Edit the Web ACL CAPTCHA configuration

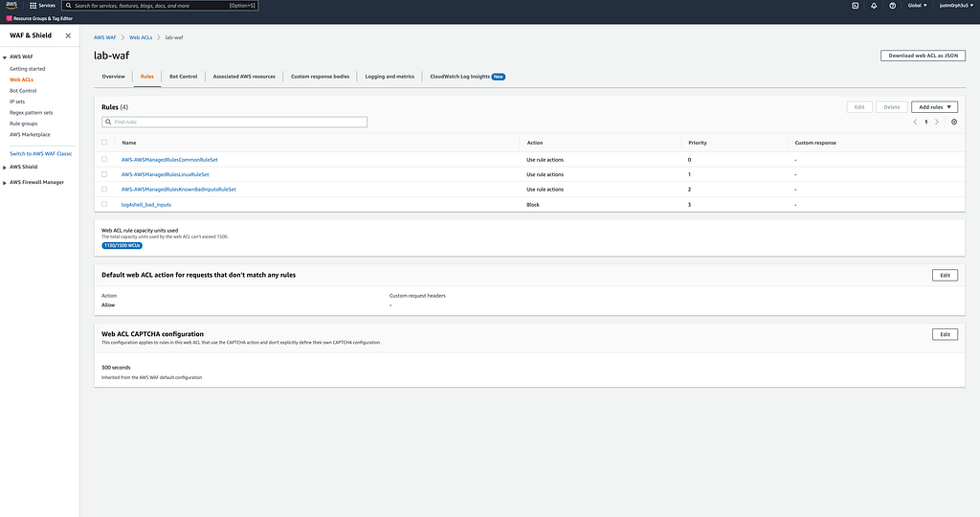[x=945, y=334]
